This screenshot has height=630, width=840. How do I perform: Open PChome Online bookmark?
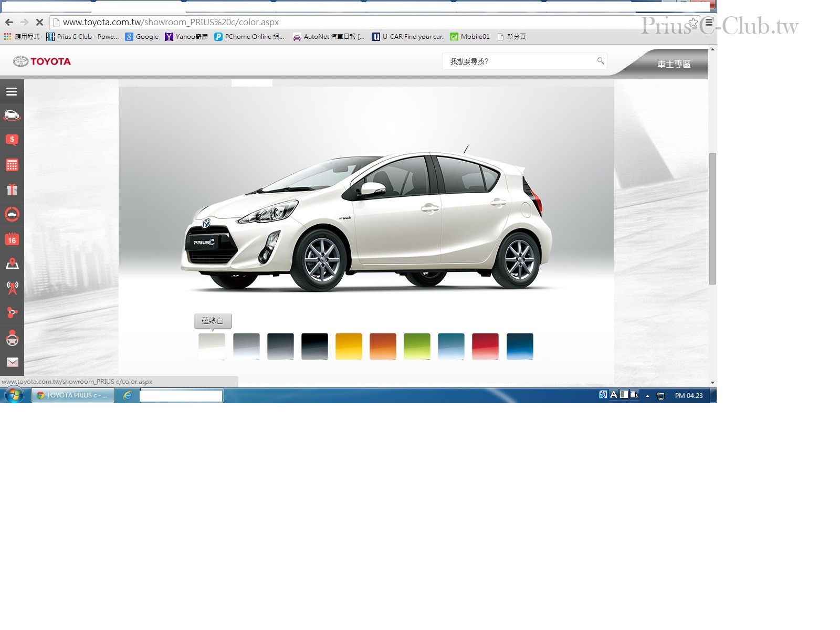(x=249, y=37)
